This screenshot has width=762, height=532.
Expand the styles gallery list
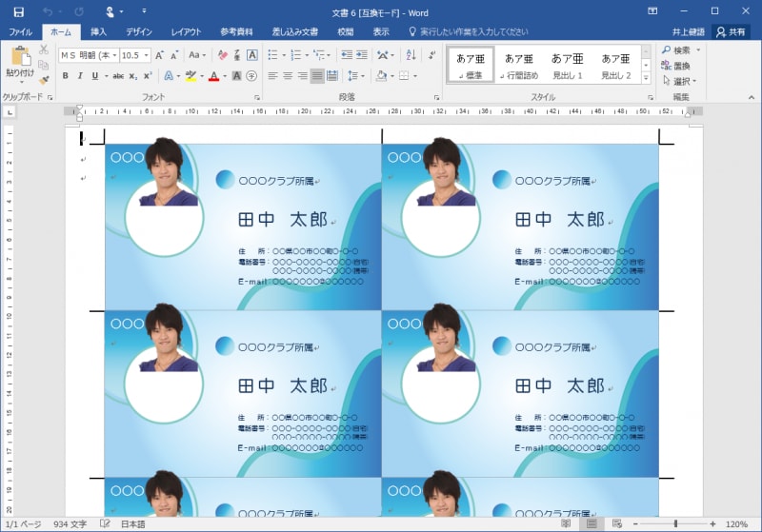coord(646,78)
